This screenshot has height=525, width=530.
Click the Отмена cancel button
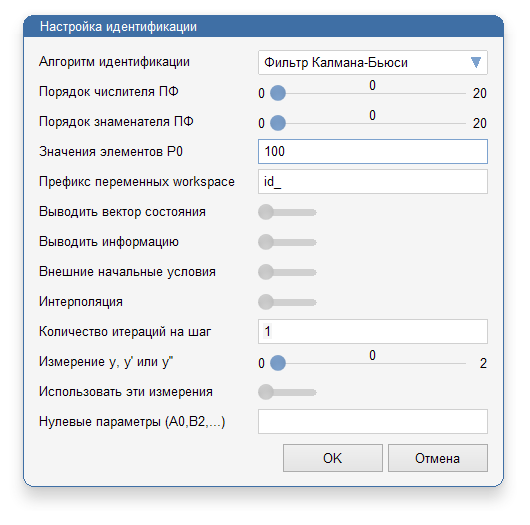[437, 458]
